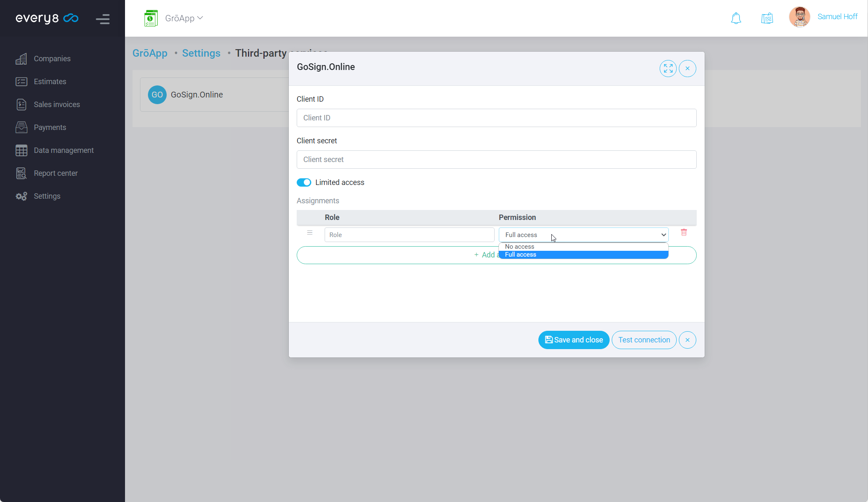Click the notifications bell icon
Image resolution: width=868 pixels, height=502 pixels.
click(x=736, y=18)
